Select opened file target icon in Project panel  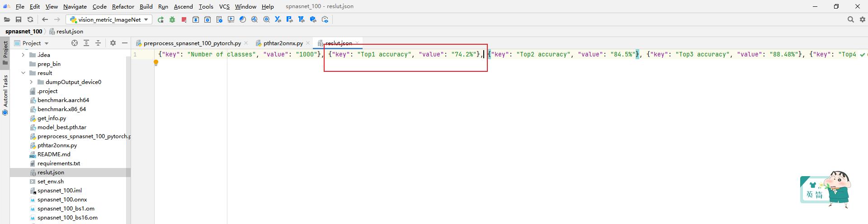[x=75, y=43]
